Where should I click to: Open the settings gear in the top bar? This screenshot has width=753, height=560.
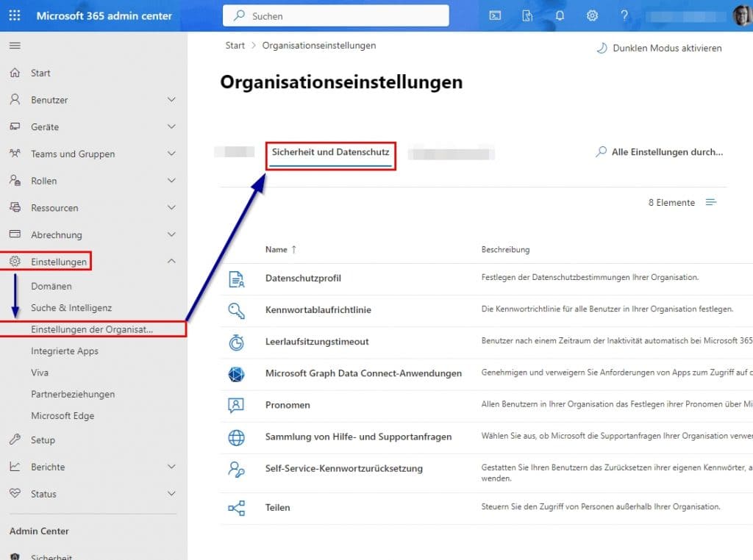tap(592, 15)
